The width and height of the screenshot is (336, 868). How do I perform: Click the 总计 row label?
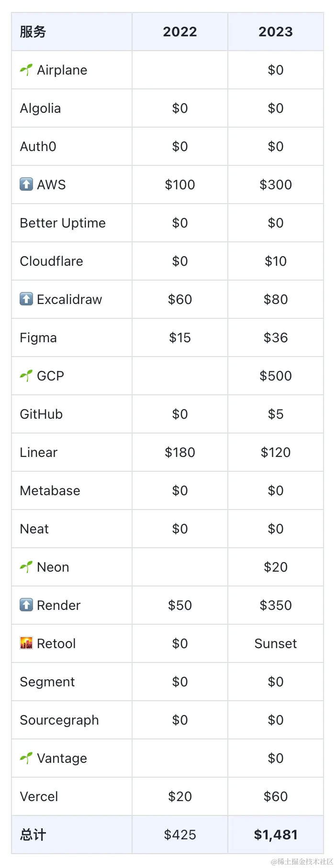[33, 835]
